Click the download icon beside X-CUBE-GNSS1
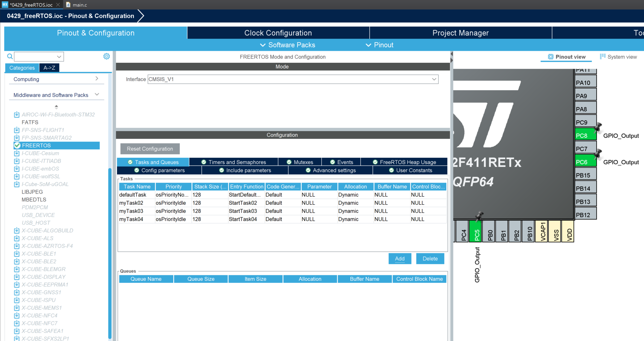The height and width of the screenshot is (341, 644). click(17, 292)
